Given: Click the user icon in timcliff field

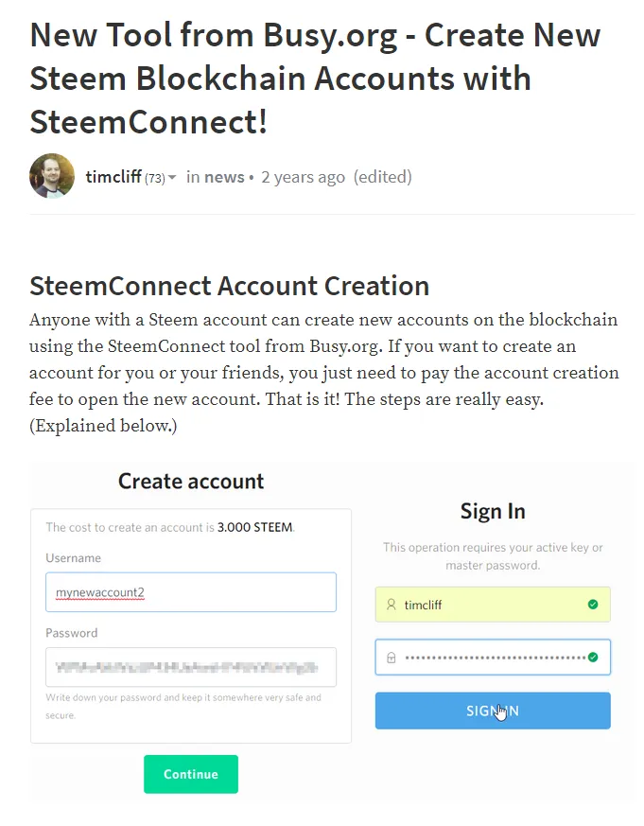Looking at the screenshot, I should 392,605.
